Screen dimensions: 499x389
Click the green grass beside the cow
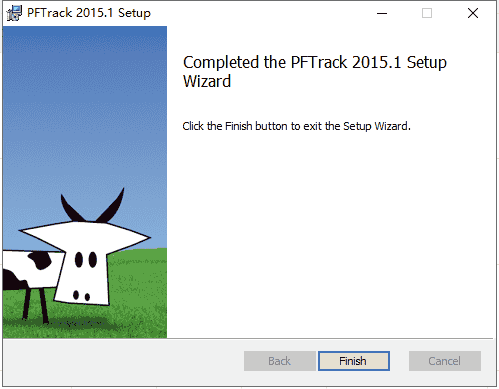(138, 293)
